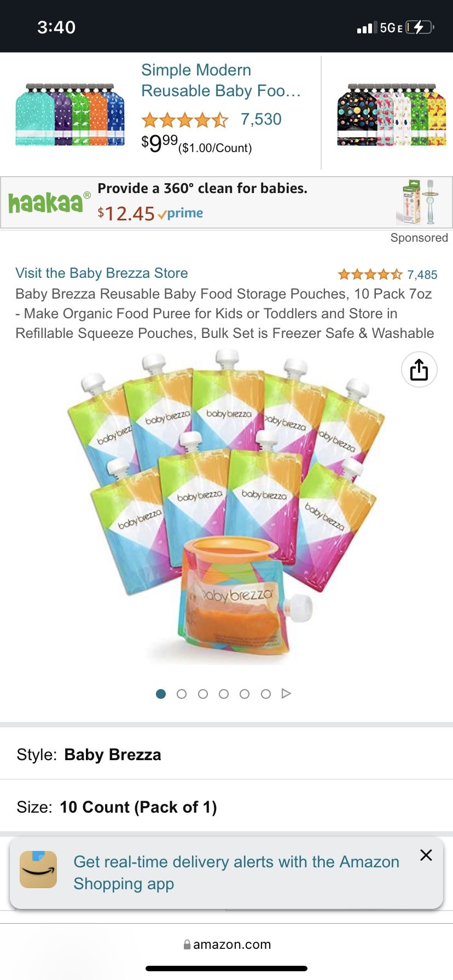Viewport: 453px width, 980px height.
Task: Select the sixth image carousel dot
Action: coord(266,694)
